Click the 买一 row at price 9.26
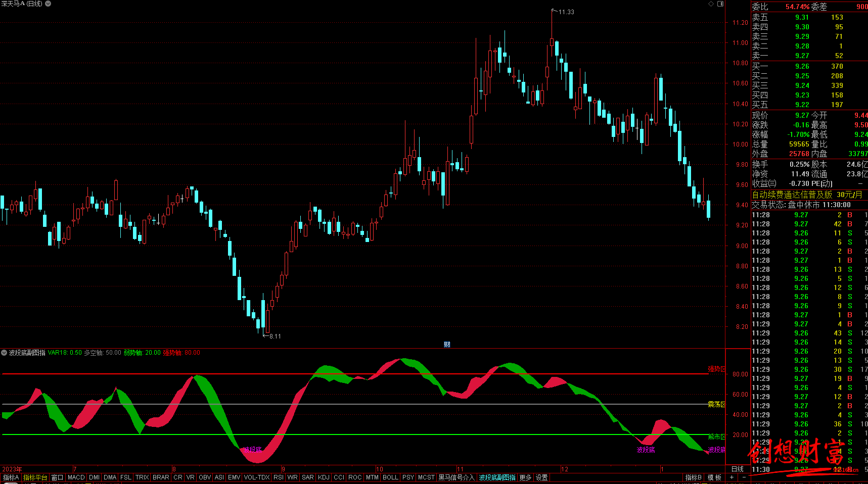868x484 pixels. click(809, 66)
